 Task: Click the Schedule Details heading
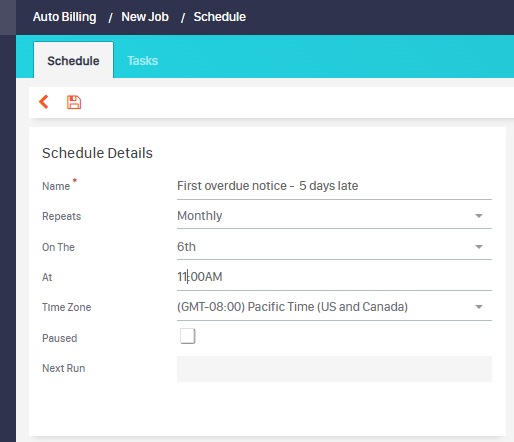point(97,153)
